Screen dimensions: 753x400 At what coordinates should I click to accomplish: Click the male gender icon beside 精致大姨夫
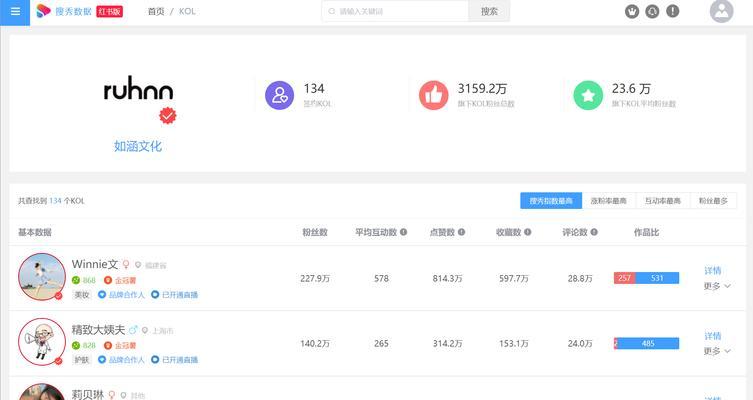point(133,330)
